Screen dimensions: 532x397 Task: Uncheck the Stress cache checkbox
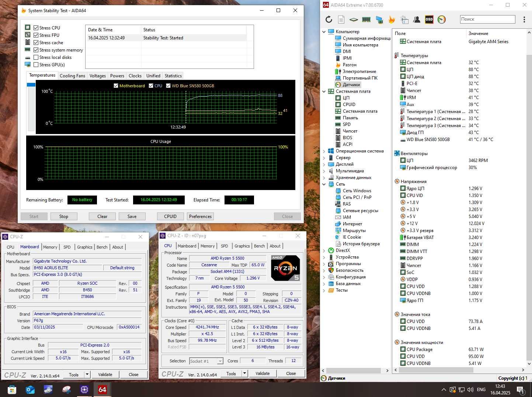pyautogui.click(x=36, y=43)
